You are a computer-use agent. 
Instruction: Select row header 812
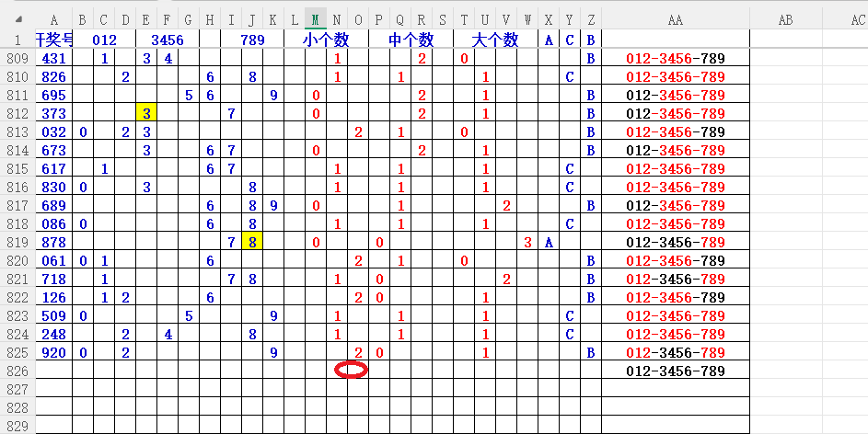(x=17, y=113)
